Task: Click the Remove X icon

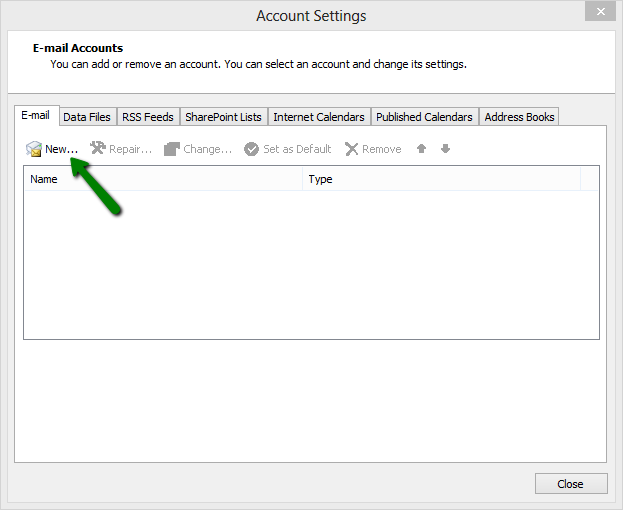Action: pos(351,149)
